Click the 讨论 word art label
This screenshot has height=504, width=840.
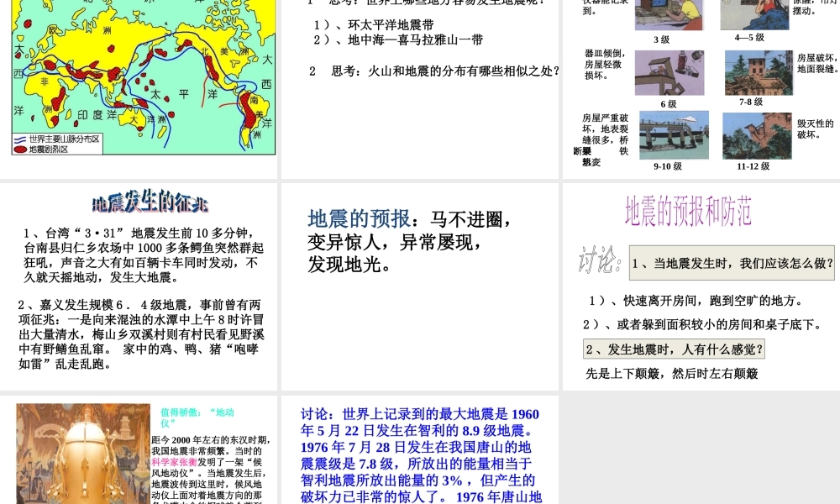pyautogui.click(x=600, y=260)
